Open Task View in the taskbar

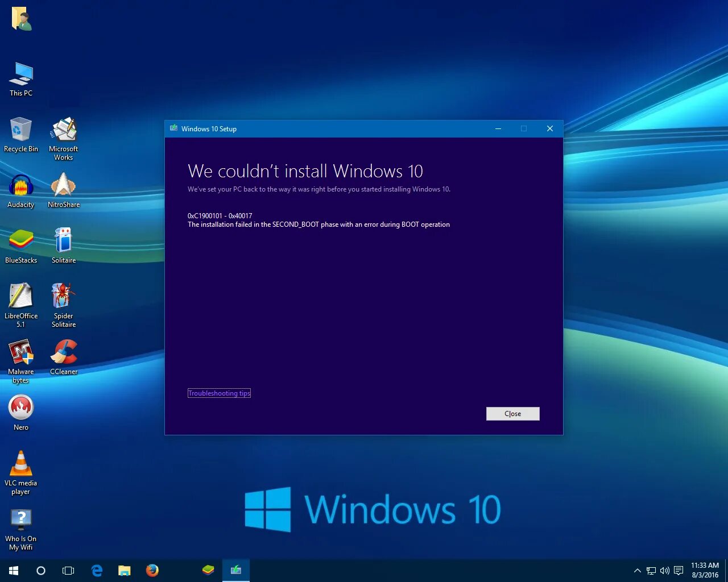(68, 571)
